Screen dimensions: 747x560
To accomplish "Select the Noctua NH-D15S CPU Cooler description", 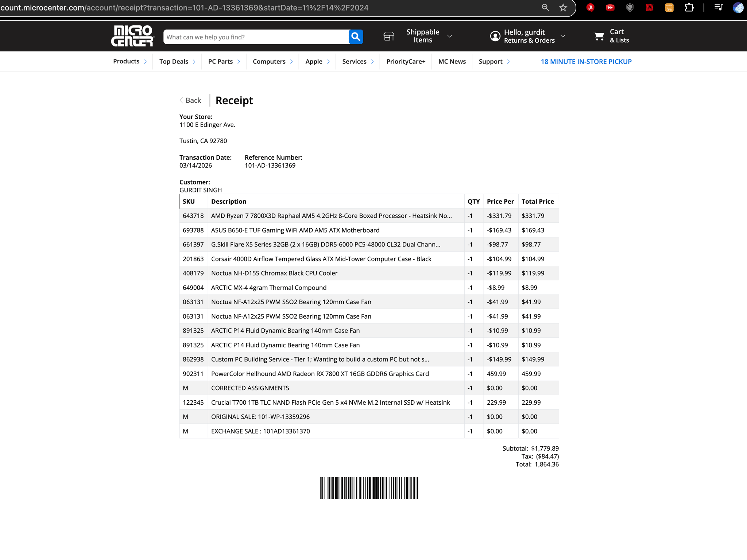I will click(274, 273).
